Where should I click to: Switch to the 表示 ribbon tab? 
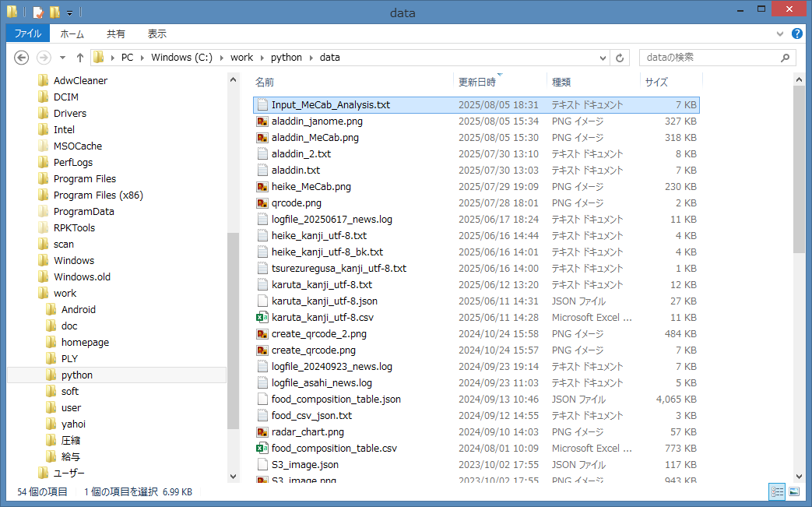tap(156, 34)
